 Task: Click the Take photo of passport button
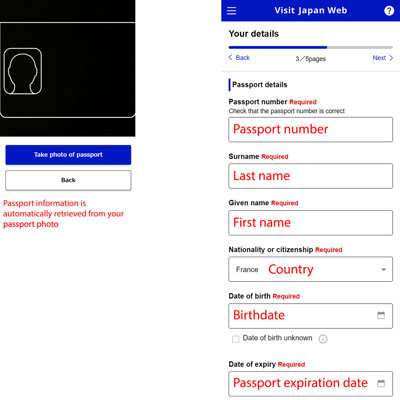tap(68, 155)
